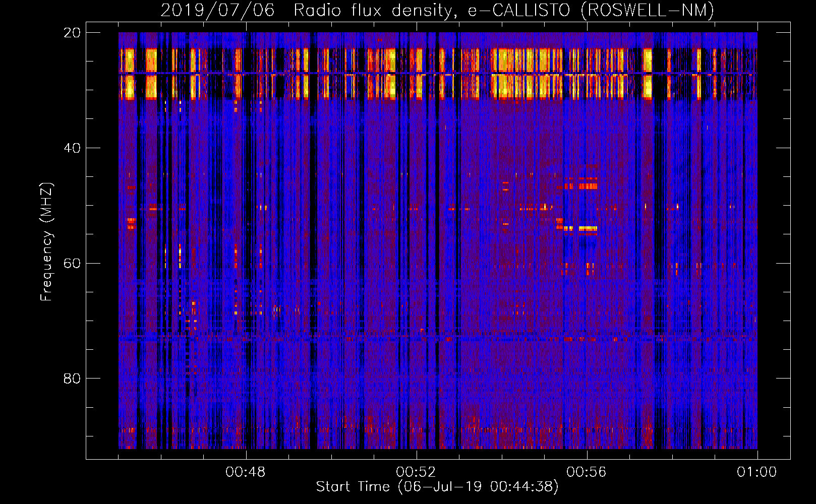Click the 80 frequency tick label
Screen dimensions: 816x504
point(72,379)
